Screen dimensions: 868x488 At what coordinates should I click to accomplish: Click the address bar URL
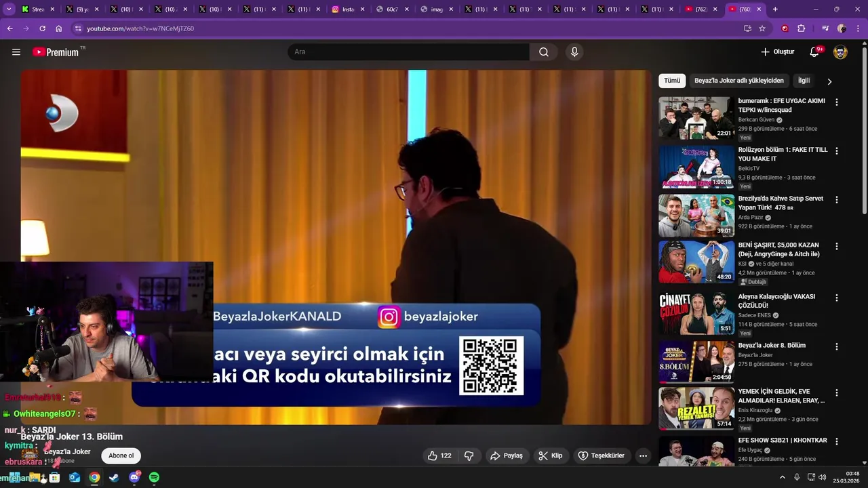[x=140, y=28]
